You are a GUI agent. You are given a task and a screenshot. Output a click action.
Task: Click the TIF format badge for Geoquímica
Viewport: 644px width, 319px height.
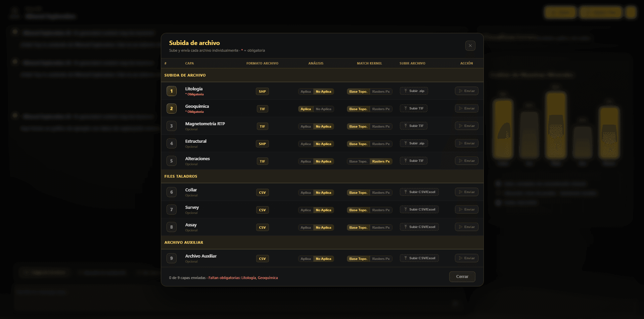[x=262, y=108]
